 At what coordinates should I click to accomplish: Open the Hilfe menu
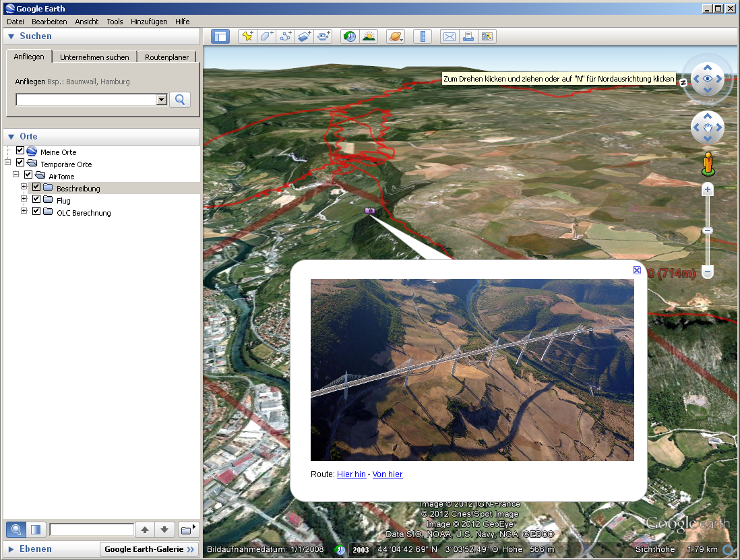pyautogui.click(x=182, y=22)
